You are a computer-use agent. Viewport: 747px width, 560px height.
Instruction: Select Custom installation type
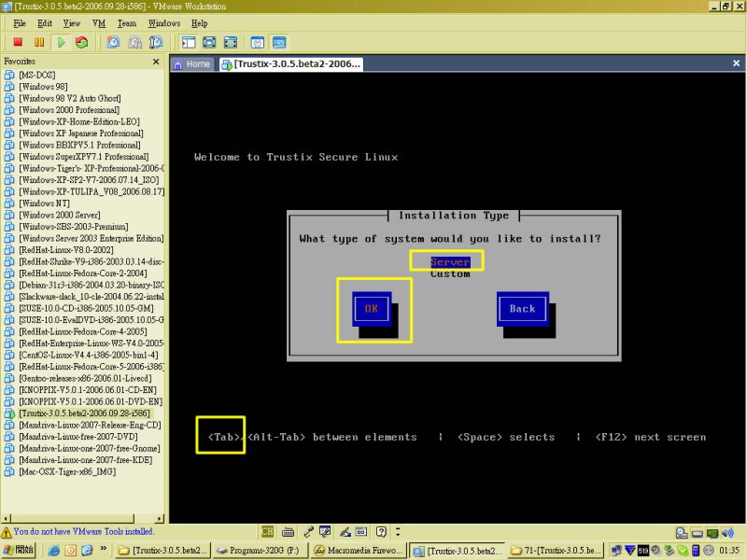pos(450,273)
